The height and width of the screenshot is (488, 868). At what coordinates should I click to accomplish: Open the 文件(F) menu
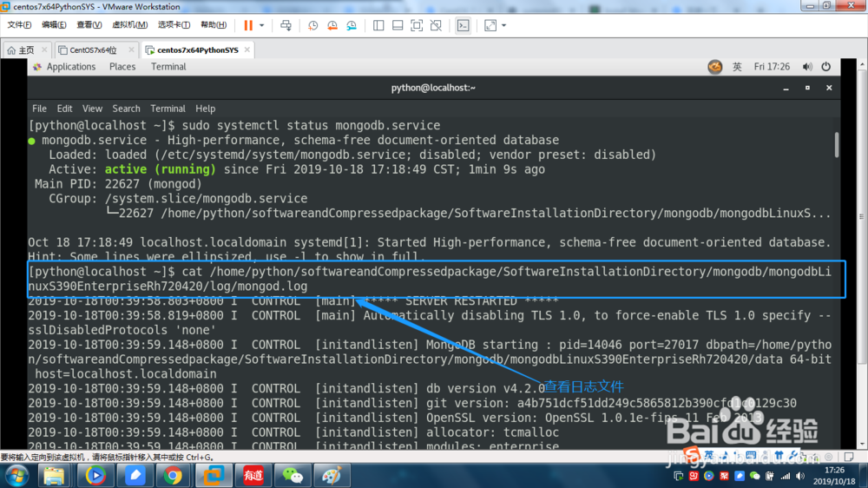[19, 25]
